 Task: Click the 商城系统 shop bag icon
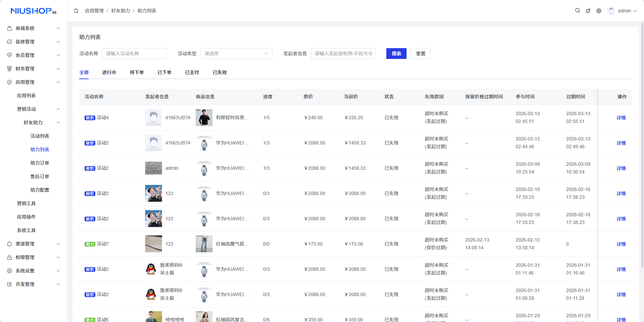point(9,28)
